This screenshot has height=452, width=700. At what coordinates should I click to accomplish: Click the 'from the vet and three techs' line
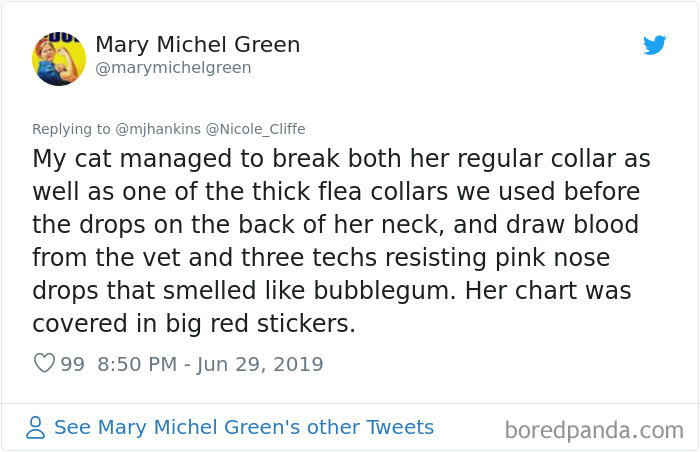tap(321, 258)
